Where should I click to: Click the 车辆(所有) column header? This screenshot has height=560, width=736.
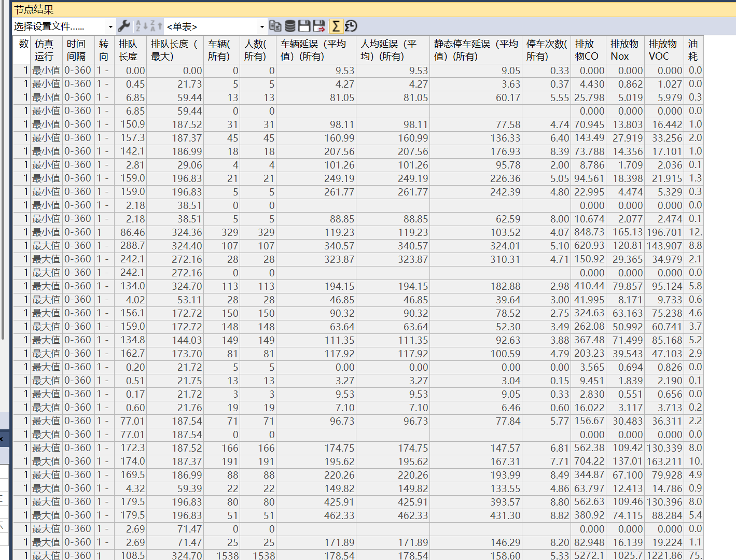tap(222, 50)
